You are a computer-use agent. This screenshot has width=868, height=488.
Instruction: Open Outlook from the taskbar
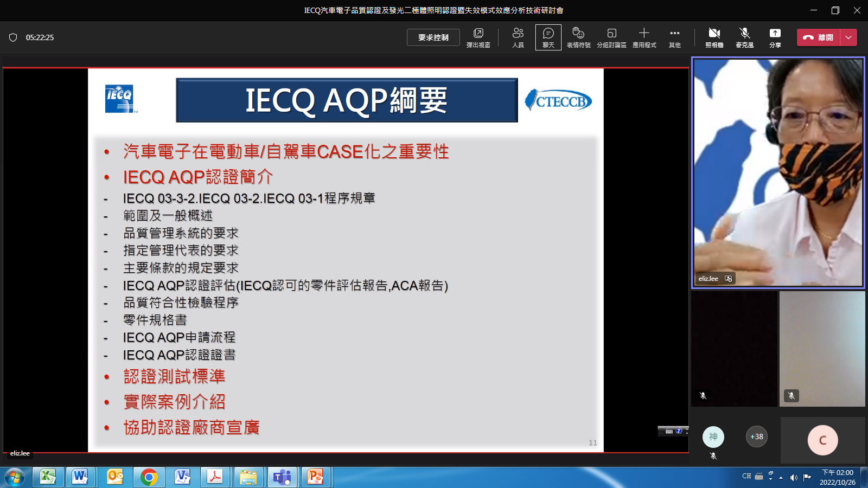(115, 477)
